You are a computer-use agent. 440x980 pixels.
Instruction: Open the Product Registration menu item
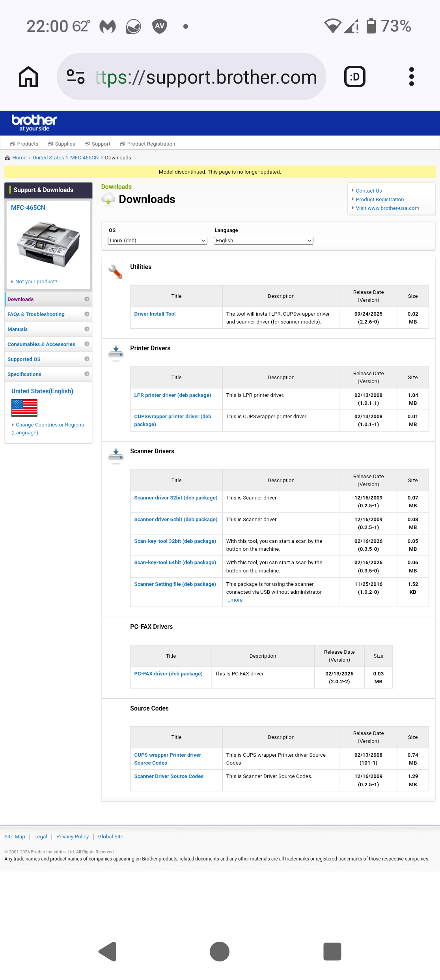[x=147, y=144]
